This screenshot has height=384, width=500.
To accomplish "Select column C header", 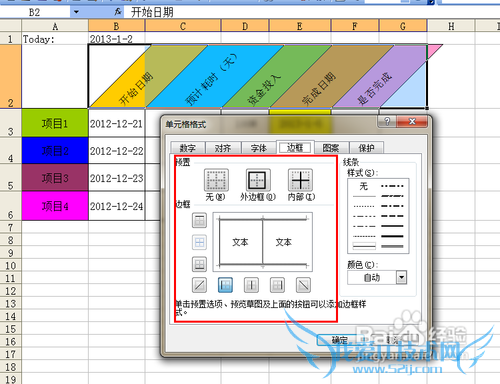I will (183, 26).
